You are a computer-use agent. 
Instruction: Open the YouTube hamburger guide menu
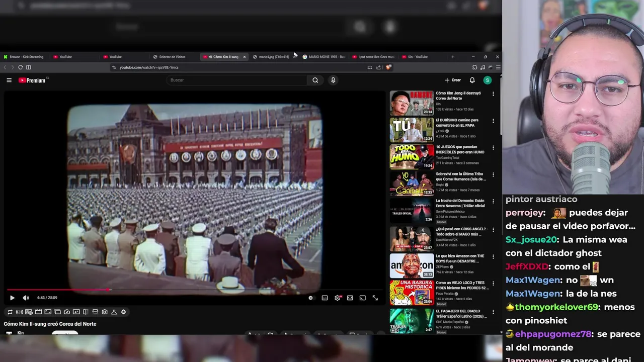(x=9, y=80)
